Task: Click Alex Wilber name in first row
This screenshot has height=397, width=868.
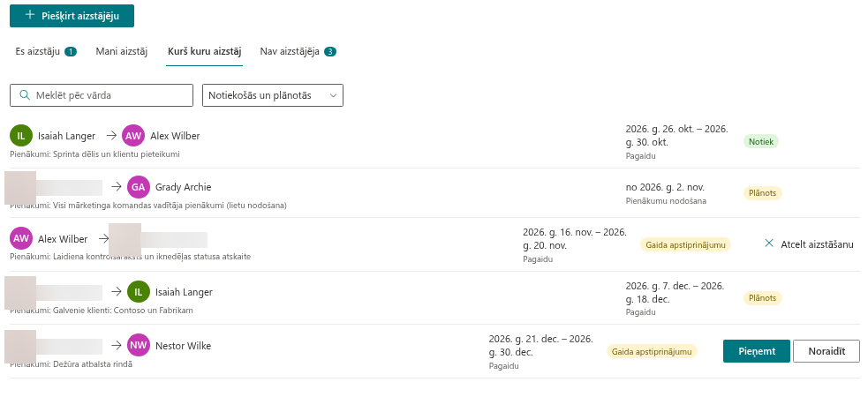Action: (x=175, y=136)
